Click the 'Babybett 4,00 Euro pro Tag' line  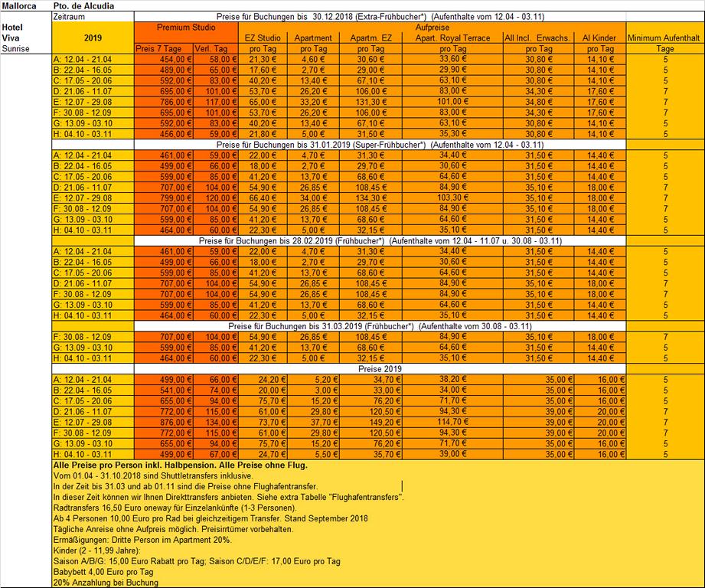pos(103,572)
